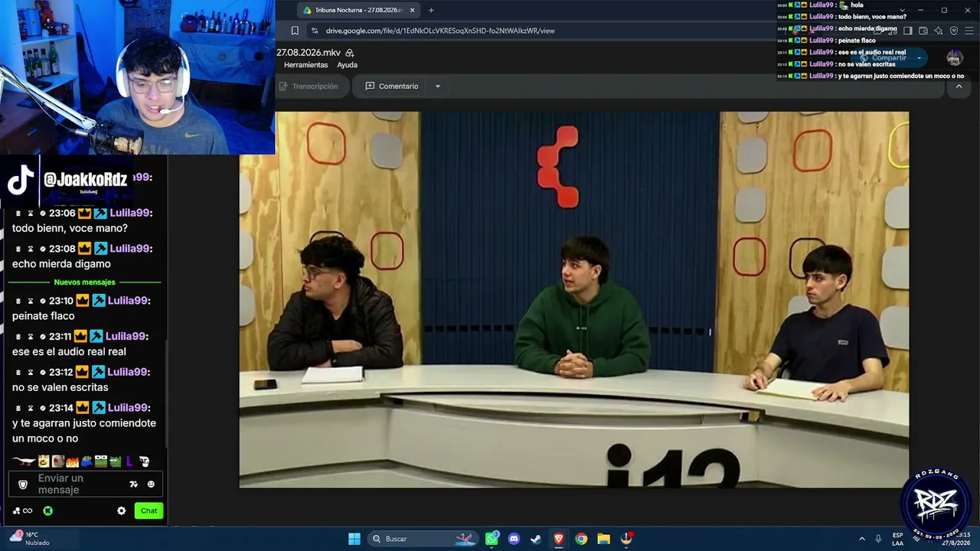Click the 27.08.2026.mkv file title
Screen dimensions: 980x551
[309, 53]
